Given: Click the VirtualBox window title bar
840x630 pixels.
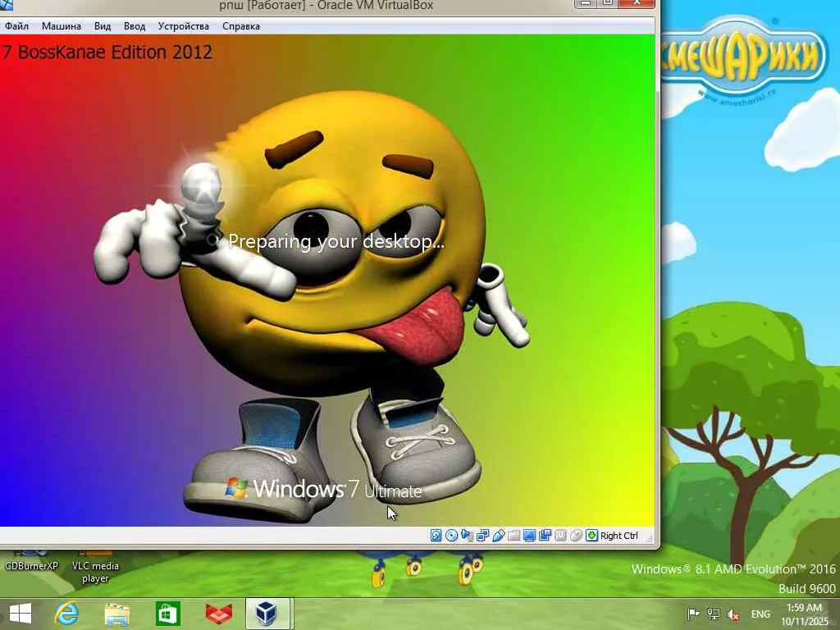Looking at the screenshot, I should tap(326, 6).
